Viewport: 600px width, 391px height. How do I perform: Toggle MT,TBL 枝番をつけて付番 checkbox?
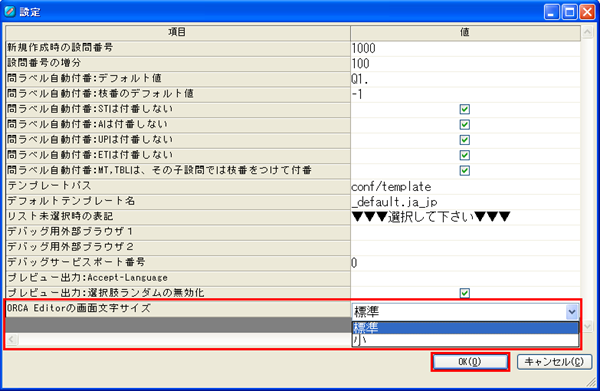[x=465, y=171]
